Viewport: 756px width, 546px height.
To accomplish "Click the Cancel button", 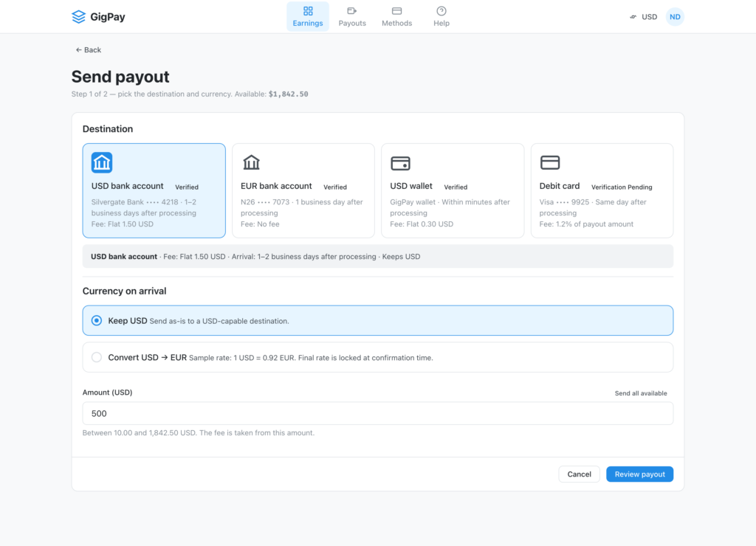I will [579, 474].
